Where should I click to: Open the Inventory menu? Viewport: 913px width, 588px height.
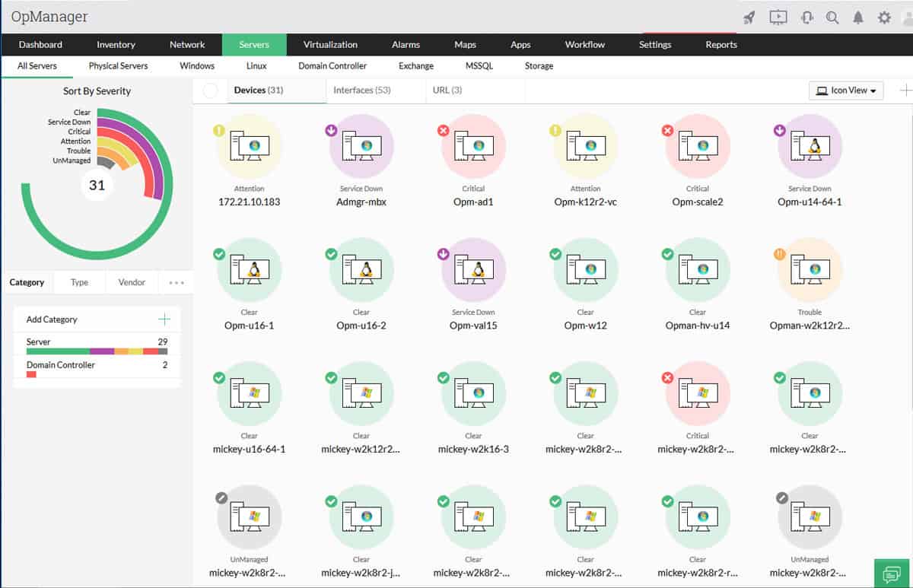click(116, 44)
